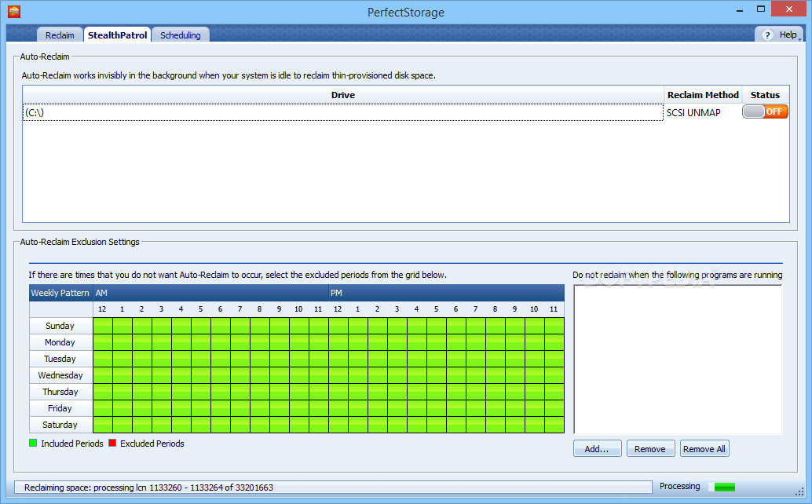Switch to the Reclaim tab
The image size is (812, 504).
pos(60,35)
